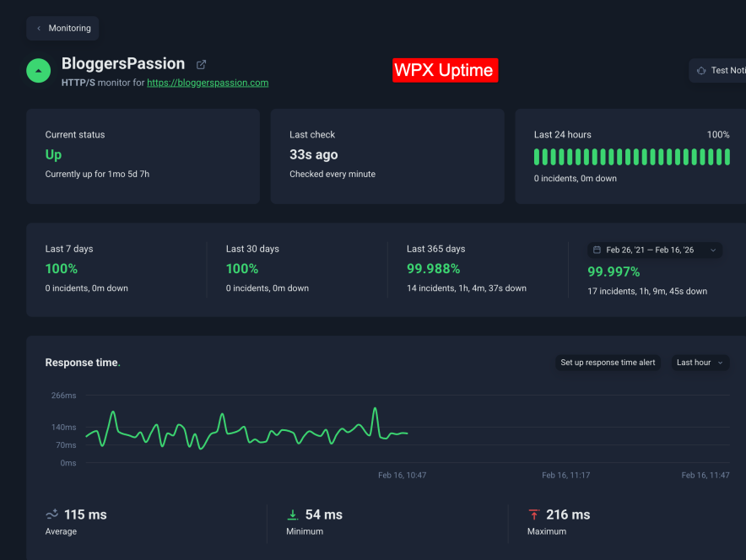Click the green up-arrow status icon
746x560 pixels.
tap(39, 71)
